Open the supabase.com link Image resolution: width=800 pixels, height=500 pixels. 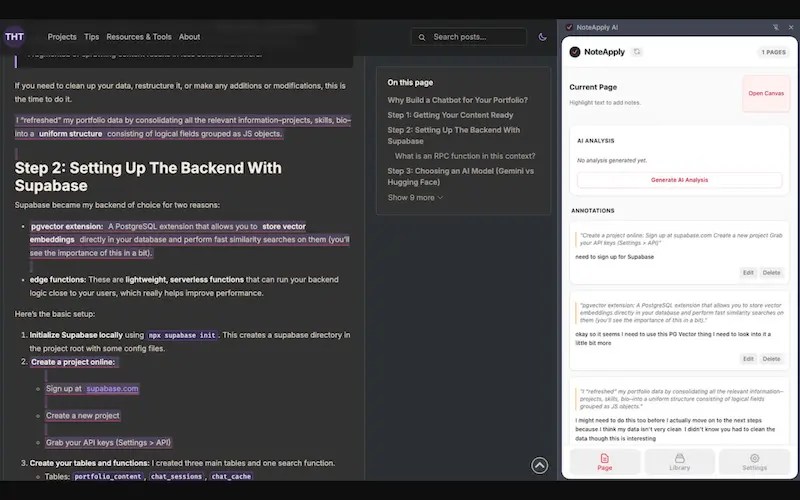click(112, 388)
